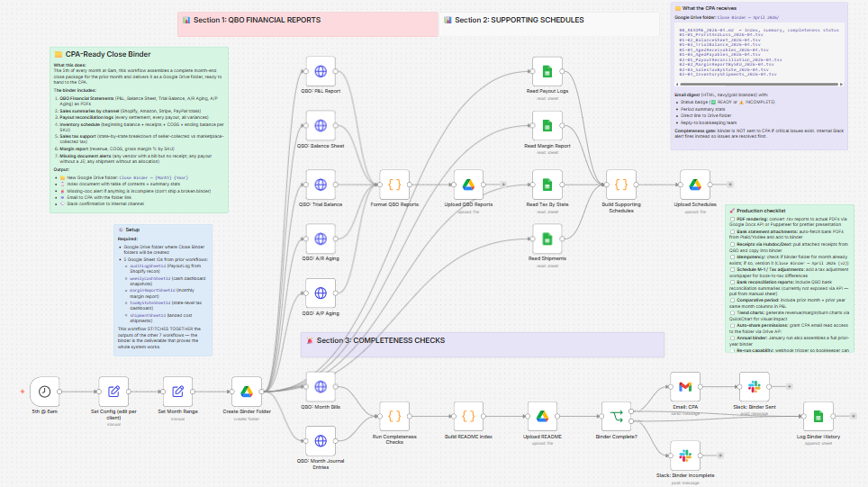Toggle the 'Idempotency' checkbox

(732, 257)
